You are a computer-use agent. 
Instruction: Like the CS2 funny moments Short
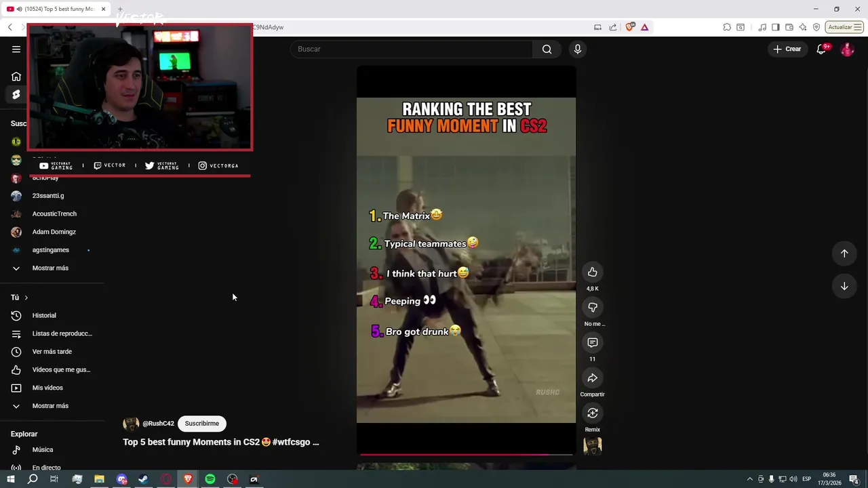tap(592, 272)
